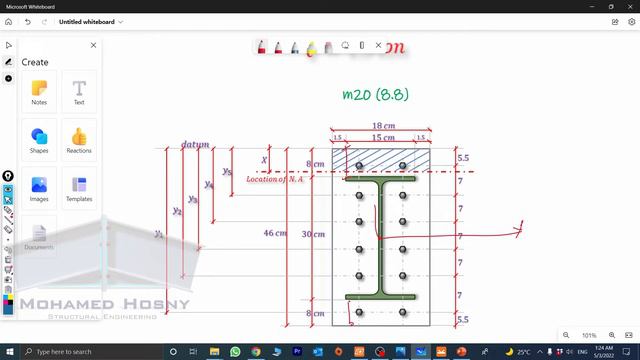Click the Type here to search box

click(91, 351)
